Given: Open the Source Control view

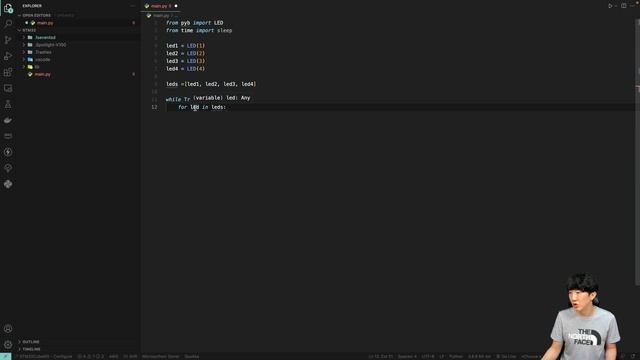Looking at the screenshot, I should click(x=8, y=40).
